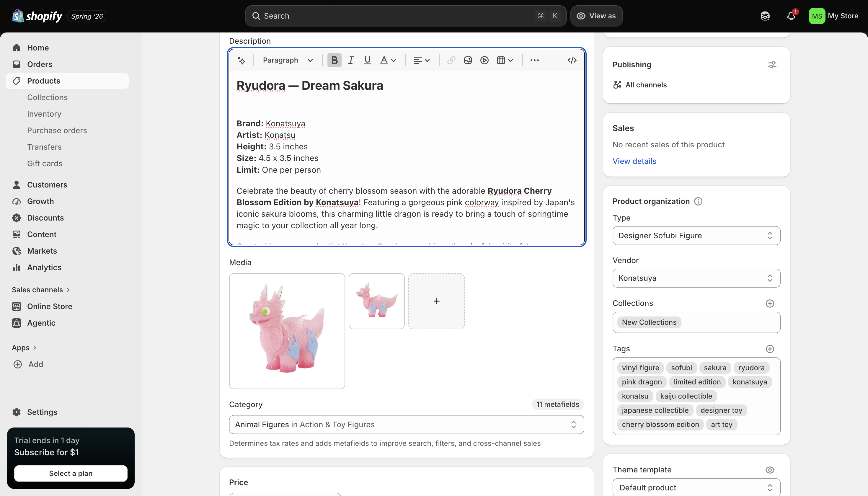
Task: Click the kaiju collectible tag
Action: click(x=686, y=396)
